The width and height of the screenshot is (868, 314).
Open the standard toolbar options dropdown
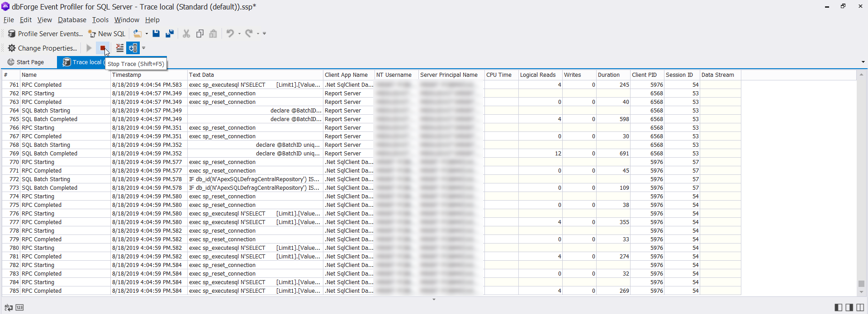pyautogui.click(x=264, y=34)
